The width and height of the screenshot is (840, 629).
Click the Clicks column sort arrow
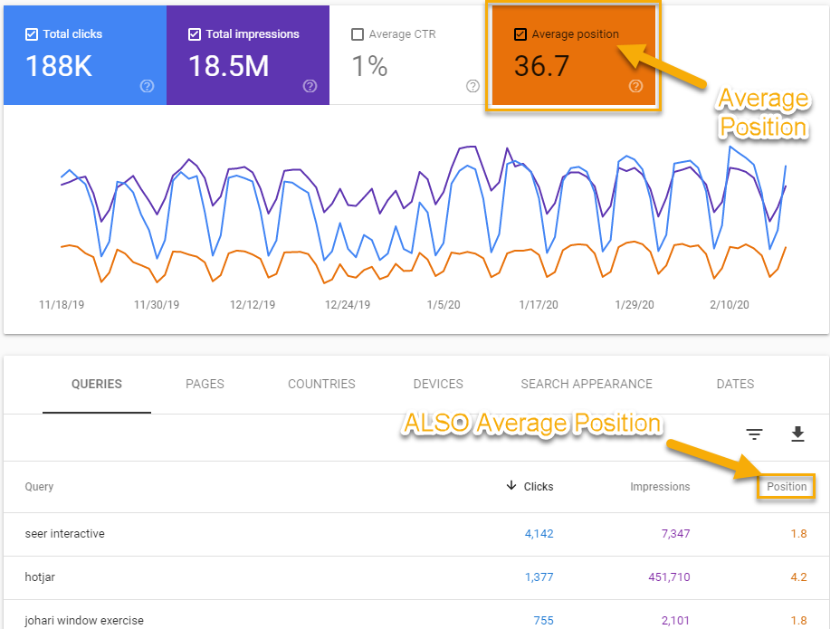(x=512, y=487)
